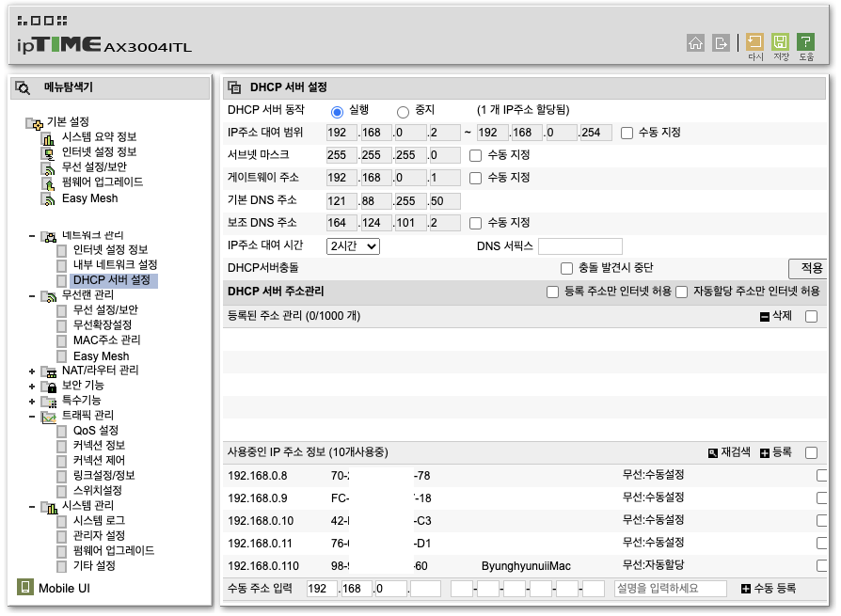
Task: Click the 삭제 minus icon
Action: click(765, 317)
